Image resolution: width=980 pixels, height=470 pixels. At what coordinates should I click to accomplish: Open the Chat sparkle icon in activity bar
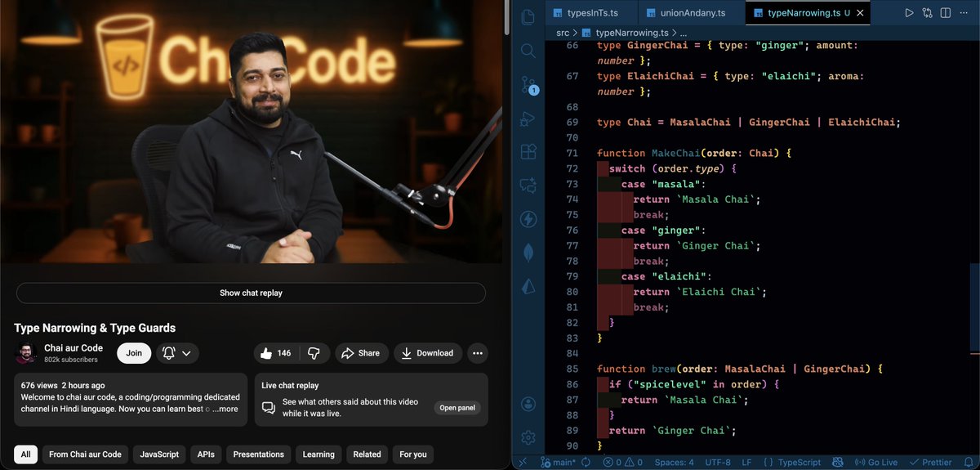[x=528, y=186]
